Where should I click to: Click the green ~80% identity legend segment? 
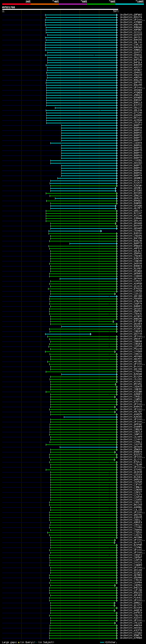click(101, 4)
